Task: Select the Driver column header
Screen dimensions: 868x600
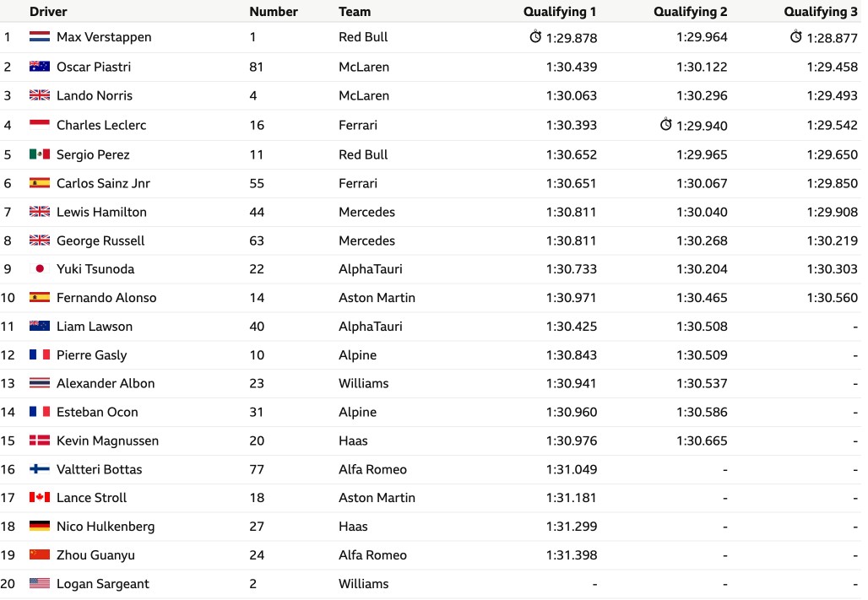Action: tap(48, 12)
